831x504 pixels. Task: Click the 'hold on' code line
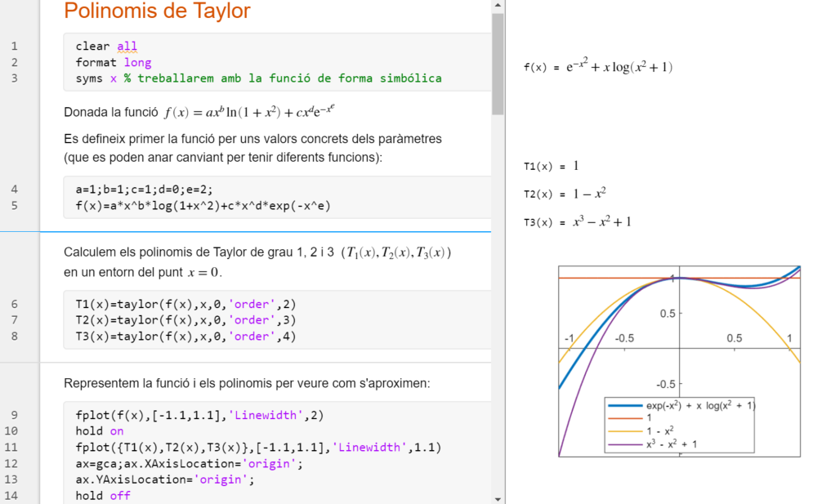coord(100,430)
